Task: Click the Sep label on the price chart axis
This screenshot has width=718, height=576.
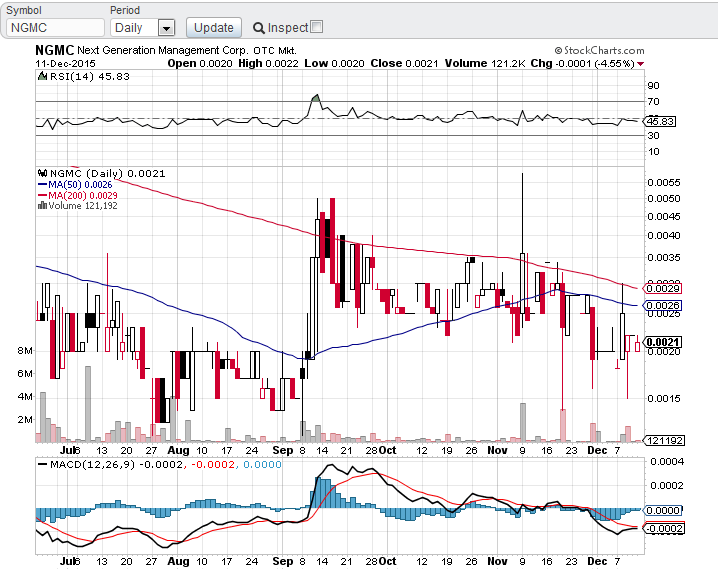Action: pos(283,450)
